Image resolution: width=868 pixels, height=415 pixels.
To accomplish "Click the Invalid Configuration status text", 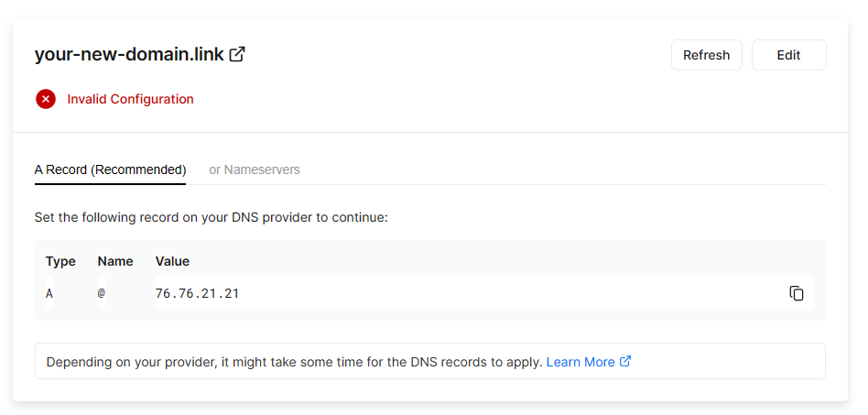I will click(x=130, y=99).
